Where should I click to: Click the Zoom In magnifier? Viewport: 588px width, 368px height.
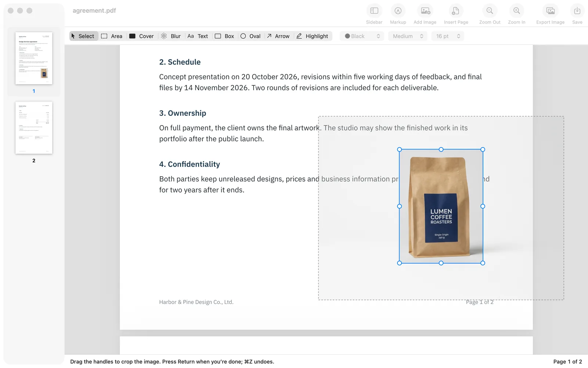pyautogui.click(x=517, y=11)
